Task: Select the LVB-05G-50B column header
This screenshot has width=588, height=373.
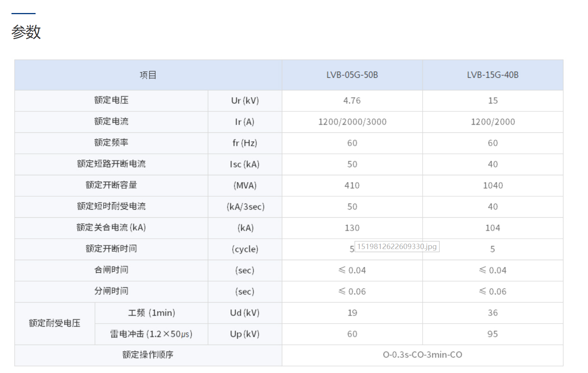Action: pyautogui.click(x=352, y=75)
